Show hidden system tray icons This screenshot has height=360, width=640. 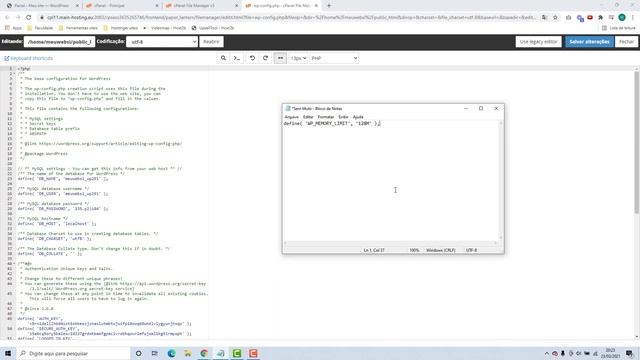point(547,353)
